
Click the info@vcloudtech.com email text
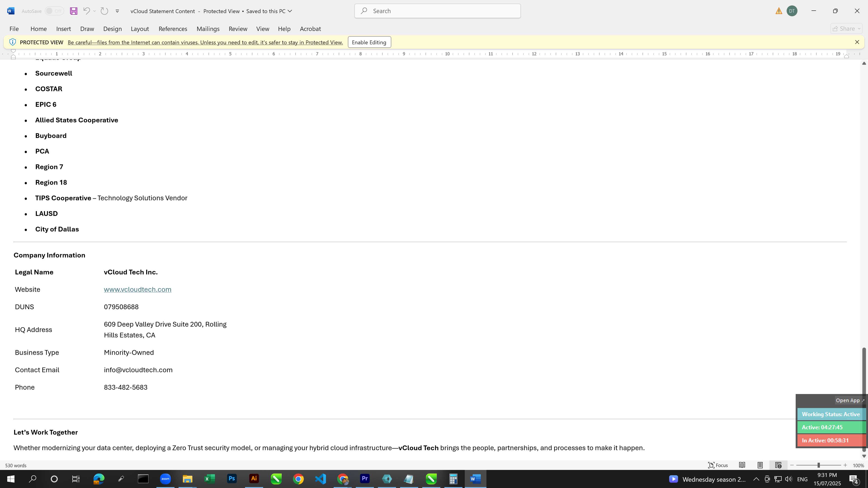(x=138, y=370)
